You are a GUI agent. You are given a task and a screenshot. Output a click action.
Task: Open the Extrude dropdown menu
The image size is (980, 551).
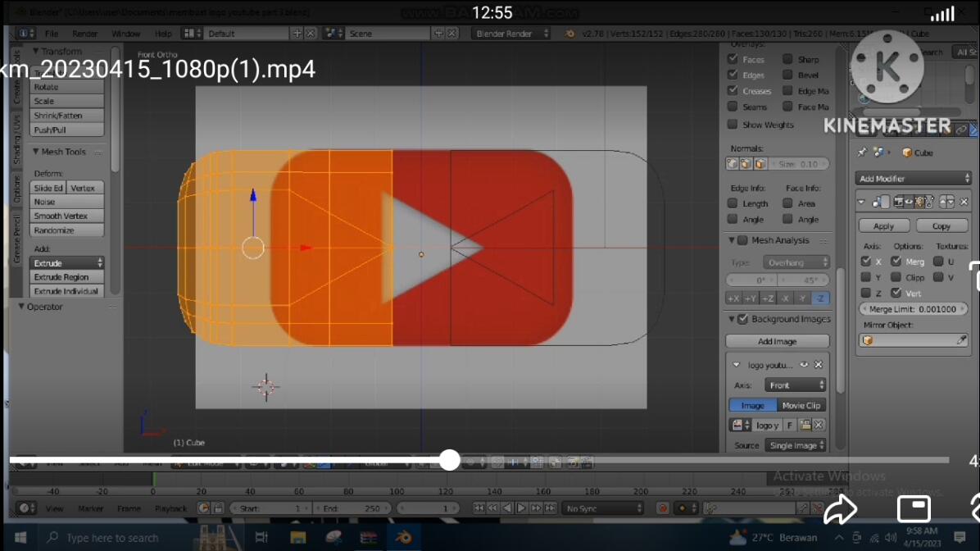tap(67, 262)
